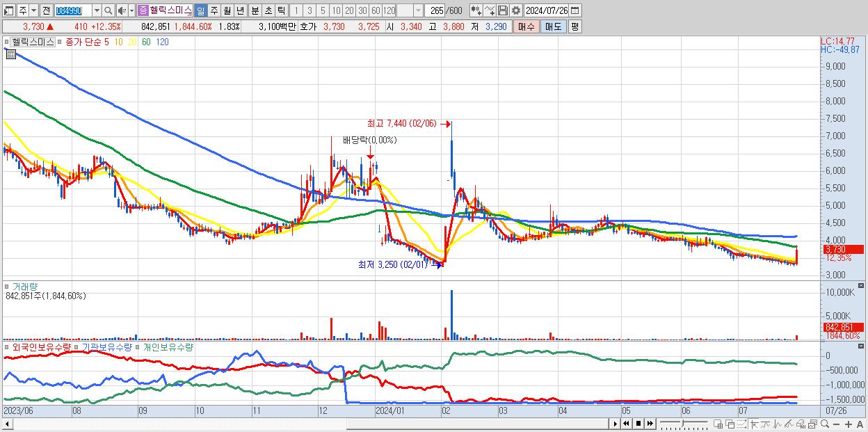Switch to 월 monthly chart period
Screen dimensions: 868x432
pos(227,10)
